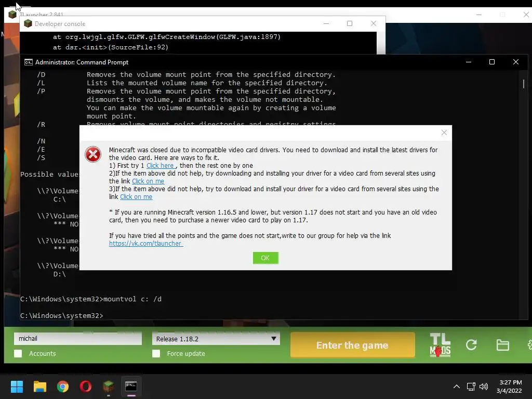This screenshot has width=532, height=399.
Task: Click the refresh icon in TLauncher
Action: [x=471, y=345]
